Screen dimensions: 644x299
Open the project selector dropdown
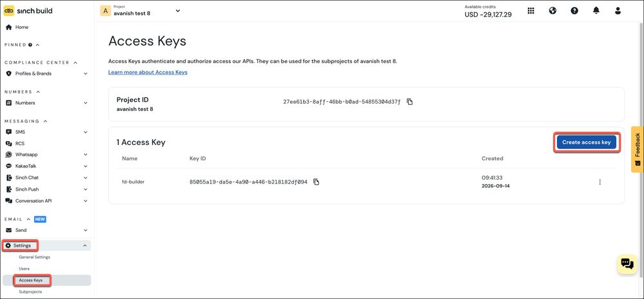click(177, 11)
